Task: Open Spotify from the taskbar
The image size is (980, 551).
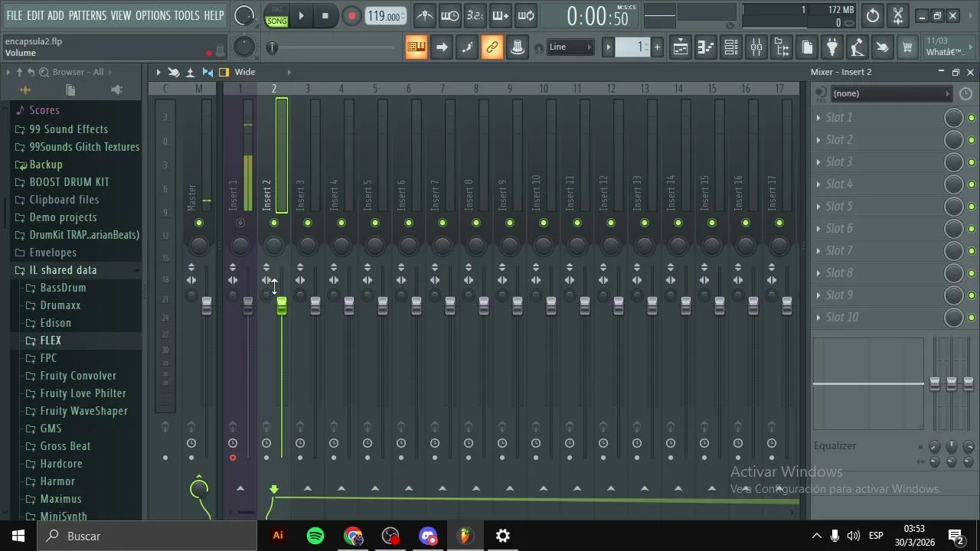Action: [315, 536]
